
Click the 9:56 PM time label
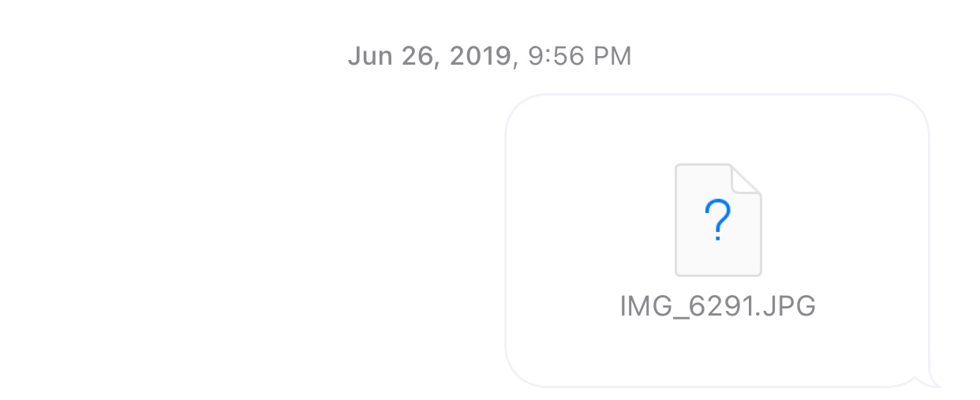tap(580, 56)
